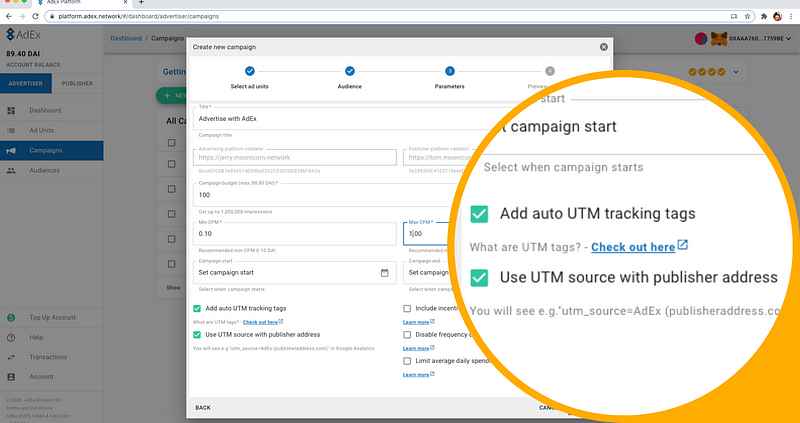The height and width of the screenshot is (423, 800).
Task: Click the Chrome profile avatar
Action: click(777, 16)
